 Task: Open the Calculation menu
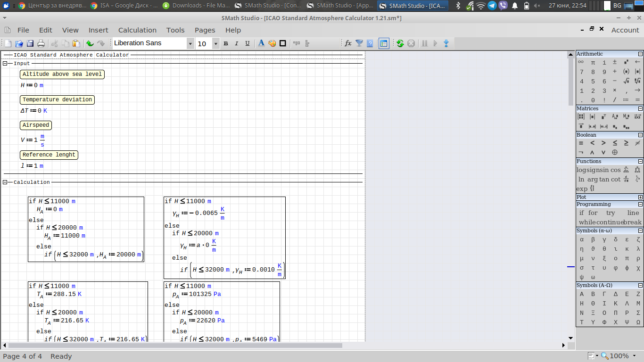point(137,30)
